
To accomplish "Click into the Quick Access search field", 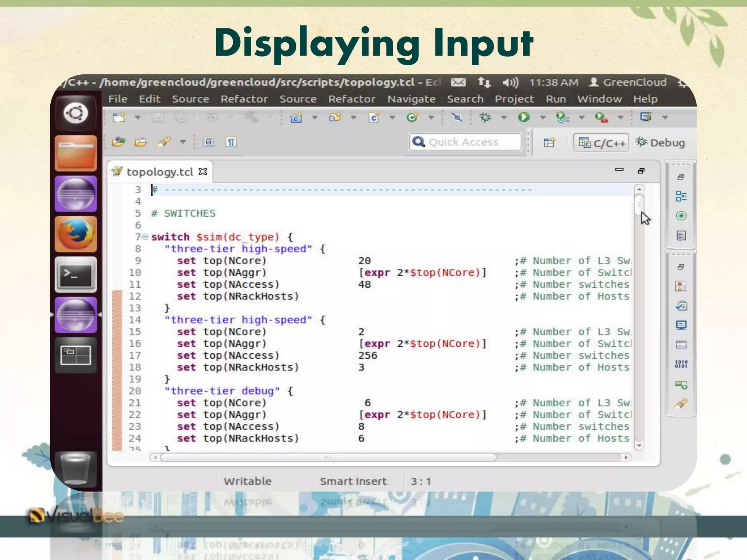I will click(465, 142).
